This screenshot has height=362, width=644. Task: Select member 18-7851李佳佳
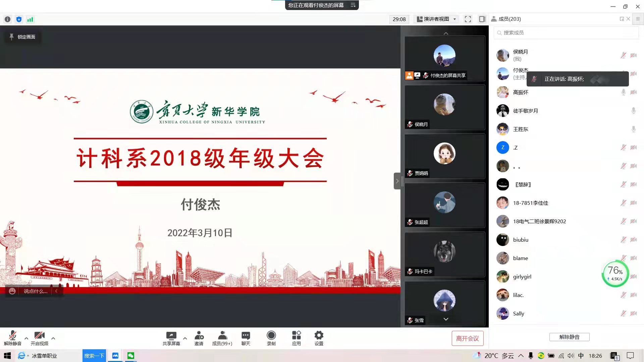coord(566,203)
